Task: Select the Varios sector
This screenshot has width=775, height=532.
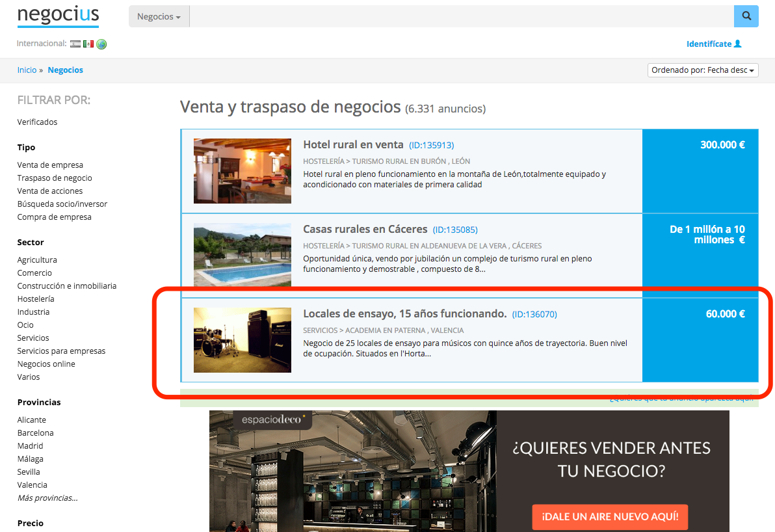Action: point(28,377)
